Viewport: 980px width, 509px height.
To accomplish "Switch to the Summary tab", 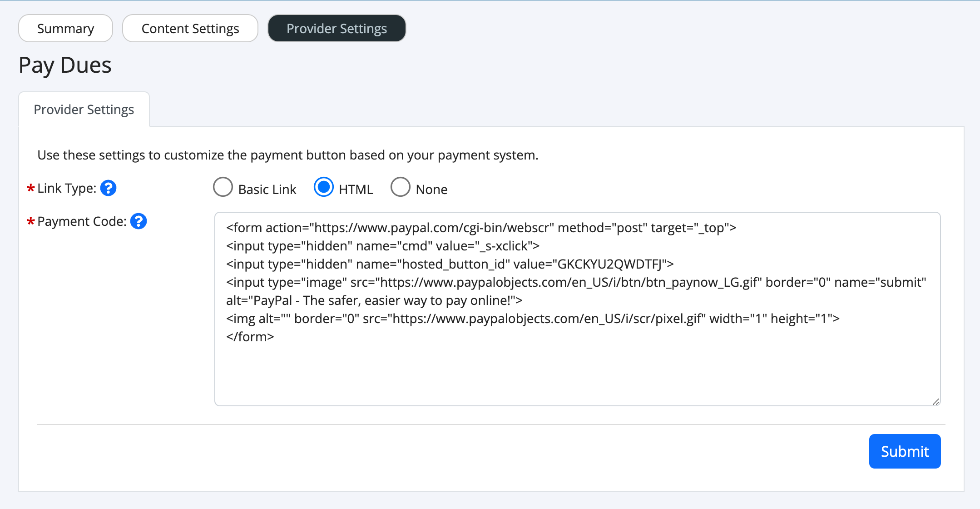I will (x=66, y=28).
